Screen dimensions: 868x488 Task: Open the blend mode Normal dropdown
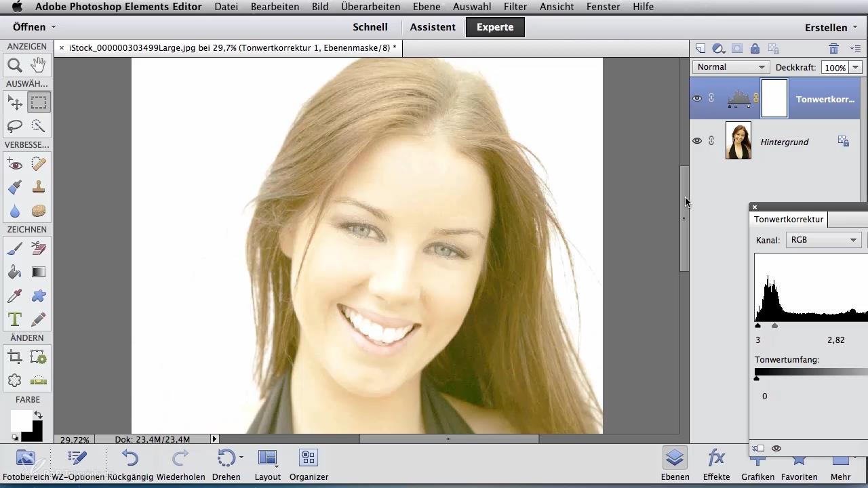[731, 67]
